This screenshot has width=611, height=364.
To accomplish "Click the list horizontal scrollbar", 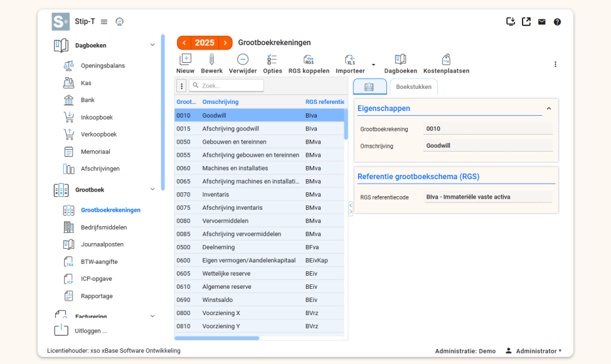I will pyautogui.click(x=216, y=338).
